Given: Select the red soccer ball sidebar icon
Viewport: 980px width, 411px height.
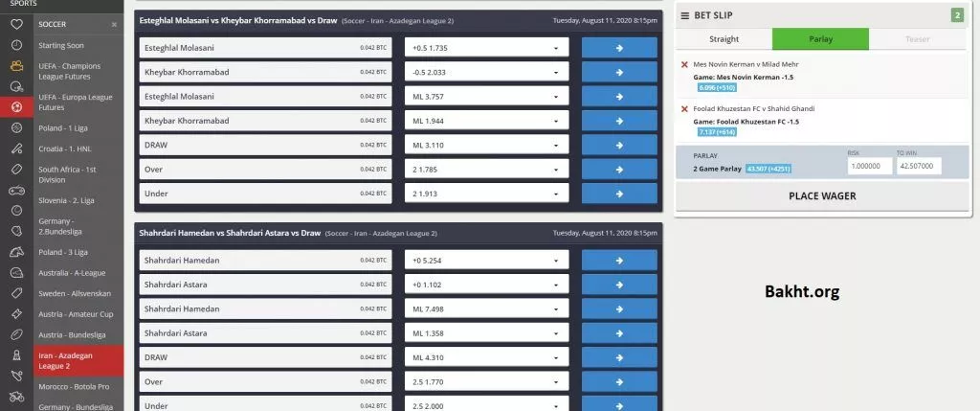Looking at the screenshot, I should point(15,107).
